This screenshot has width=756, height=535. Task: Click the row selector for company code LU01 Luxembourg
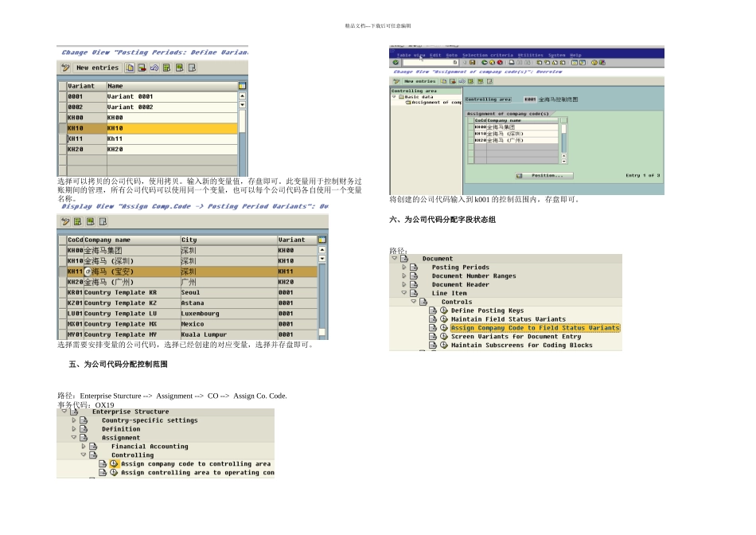62,314
